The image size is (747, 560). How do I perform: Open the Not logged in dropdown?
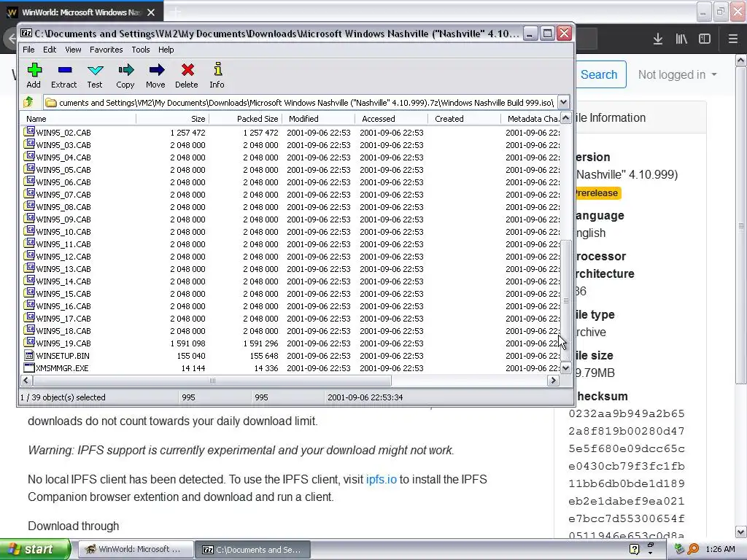[x=677, y=75]
